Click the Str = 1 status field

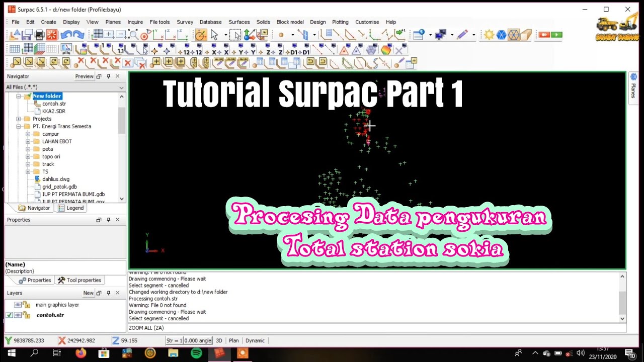tap(174, 340)
